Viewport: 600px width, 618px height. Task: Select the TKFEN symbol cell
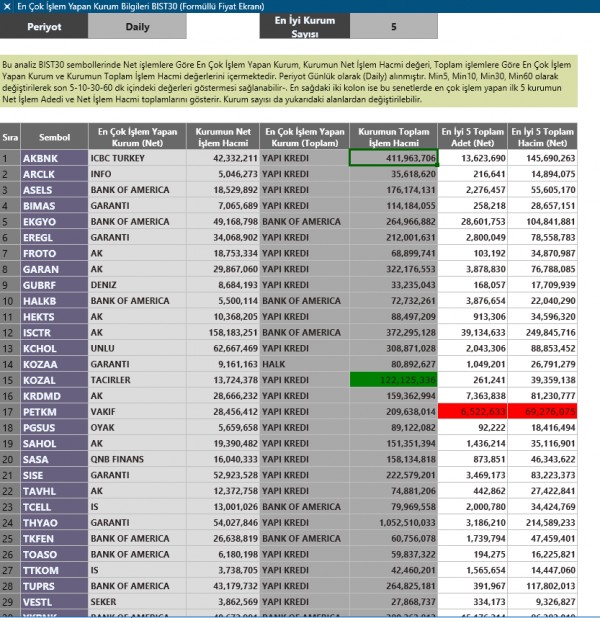[x=54, y=538]
